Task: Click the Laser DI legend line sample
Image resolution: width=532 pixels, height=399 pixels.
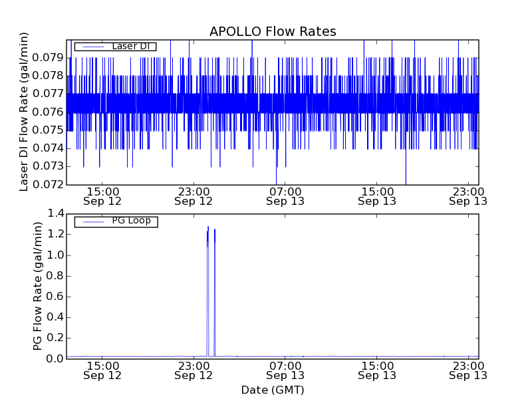Action: (94, 47)
